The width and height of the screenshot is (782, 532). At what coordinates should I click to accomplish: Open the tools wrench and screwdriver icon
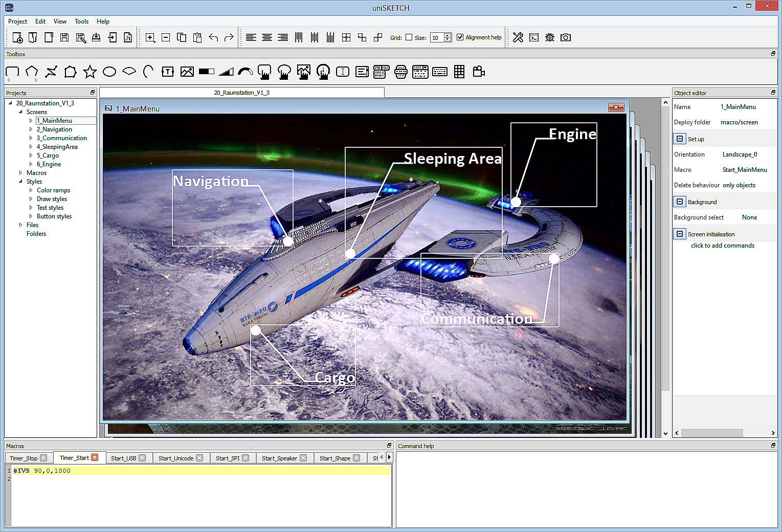(x=518, y=37)
